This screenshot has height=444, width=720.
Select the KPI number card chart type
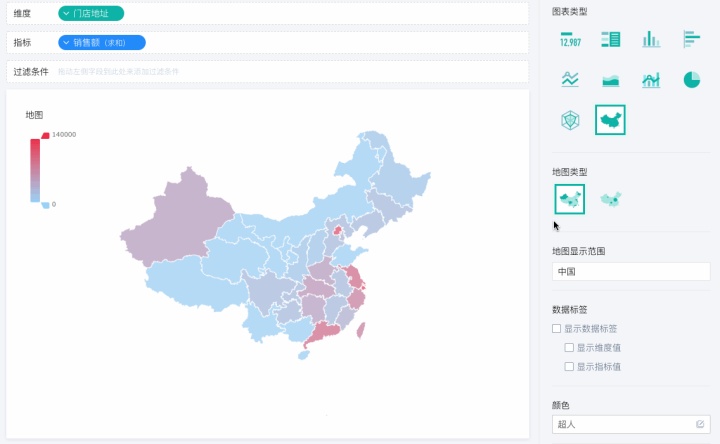570,39
